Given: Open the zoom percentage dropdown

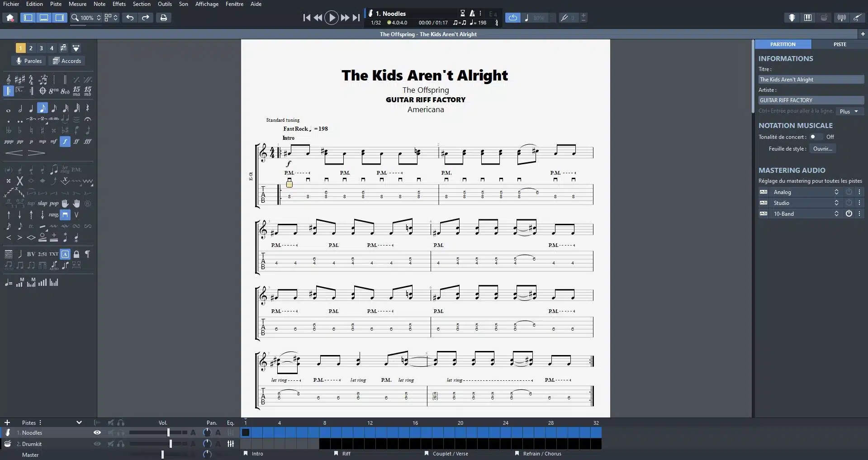Looking at the screenshot, I should 86,18.
